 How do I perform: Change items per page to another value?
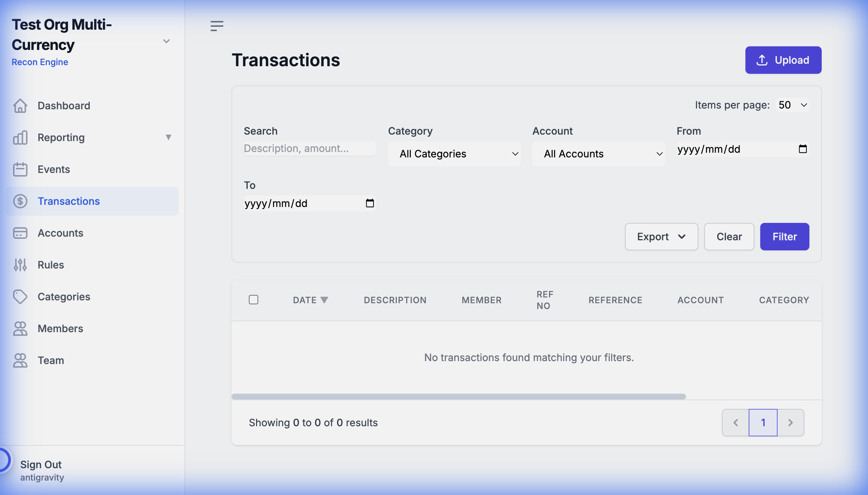[x=792, y=105]
